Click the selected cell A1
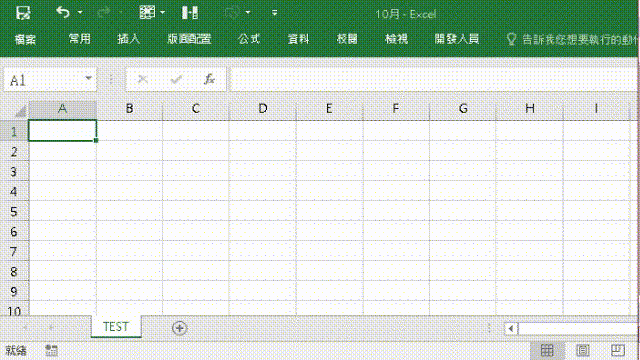 pos(62,131)
